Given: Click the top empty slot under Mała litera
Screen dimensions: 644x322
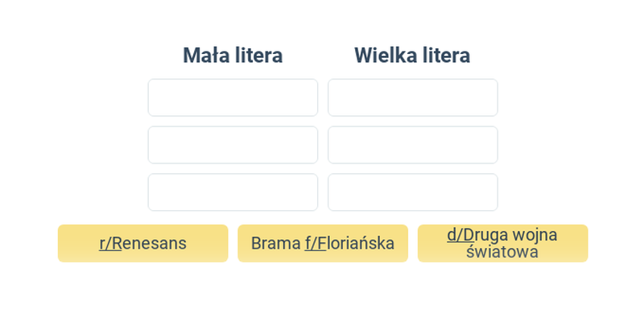Looking at the screenshot, I should pyautogui.click(x=233, y=97).
